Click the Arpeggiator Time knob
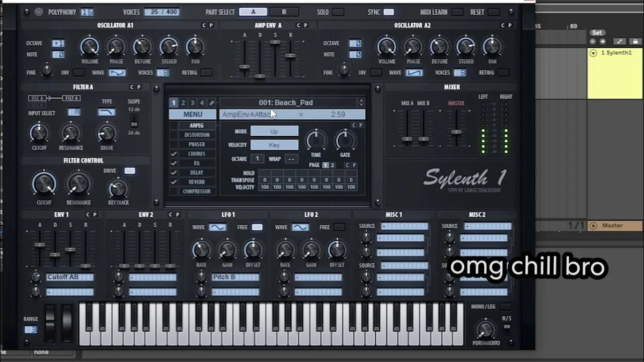The image size is (644, 362). [x=316, y=140]
